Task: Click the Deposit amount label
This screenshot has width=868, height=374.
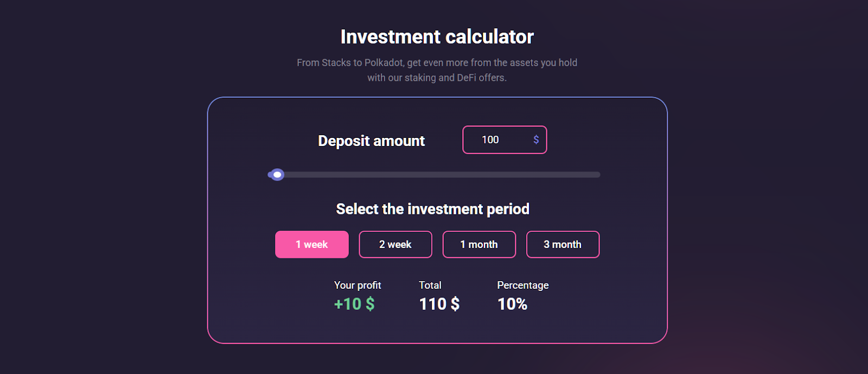Action: pos(371,141)
